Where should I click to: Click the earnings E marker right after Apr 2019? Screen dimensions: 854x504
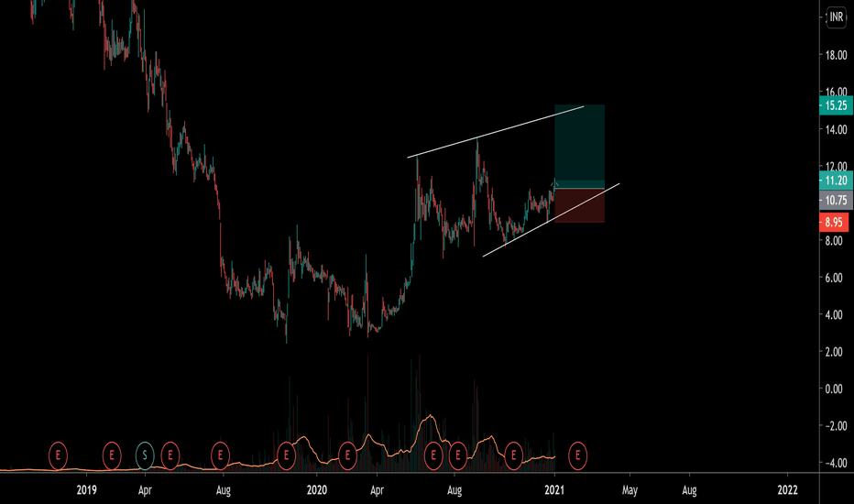pyautogui.click(x=170, y=455)
